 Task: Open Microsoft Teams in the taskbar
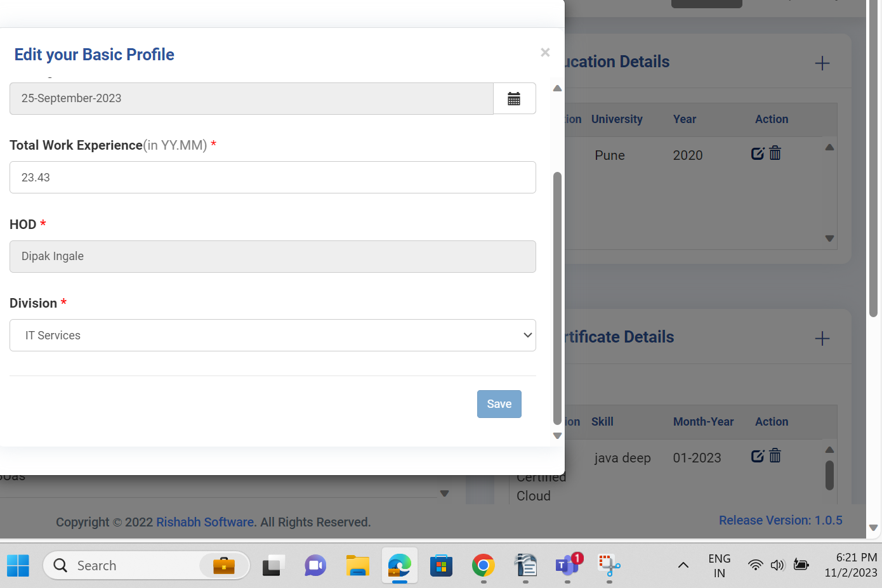click(567, 565)
